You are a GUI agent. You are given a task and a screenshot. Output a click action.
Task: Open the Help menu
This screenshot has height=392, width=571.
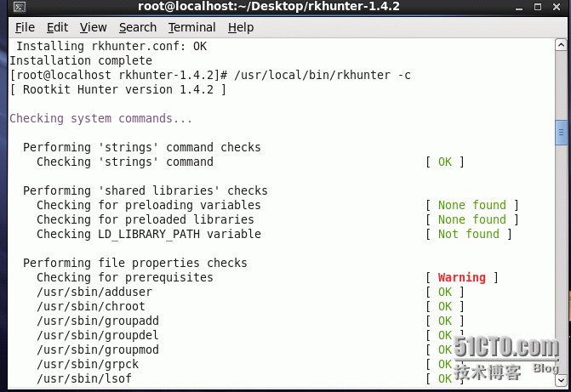pyautogui.click(x=241, y=27)
